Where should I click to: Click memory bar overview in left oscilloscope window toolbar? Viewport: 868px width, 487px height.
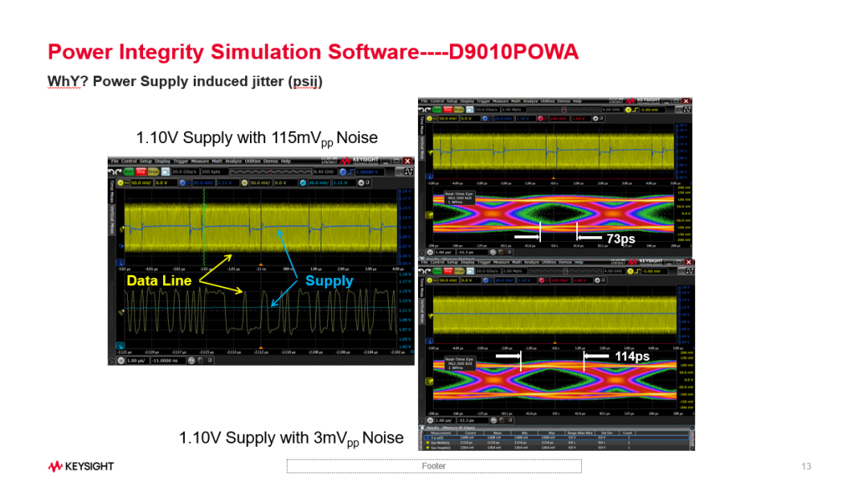click(x=271, y=171)
